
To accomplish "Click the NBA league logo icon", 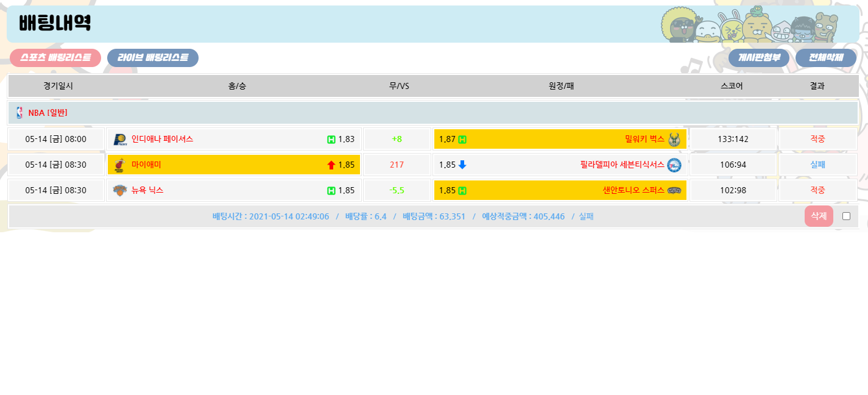I will pos(19,113).
